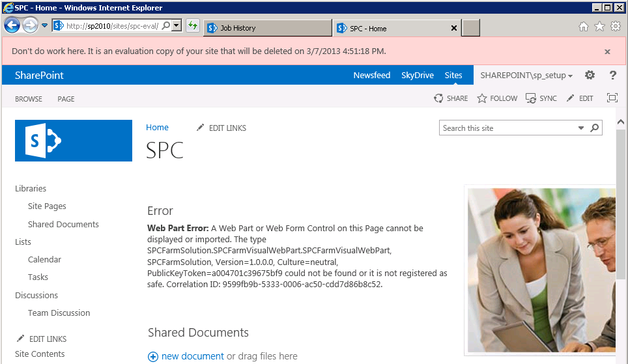Click the SPC site title text

tap(165, 150)
